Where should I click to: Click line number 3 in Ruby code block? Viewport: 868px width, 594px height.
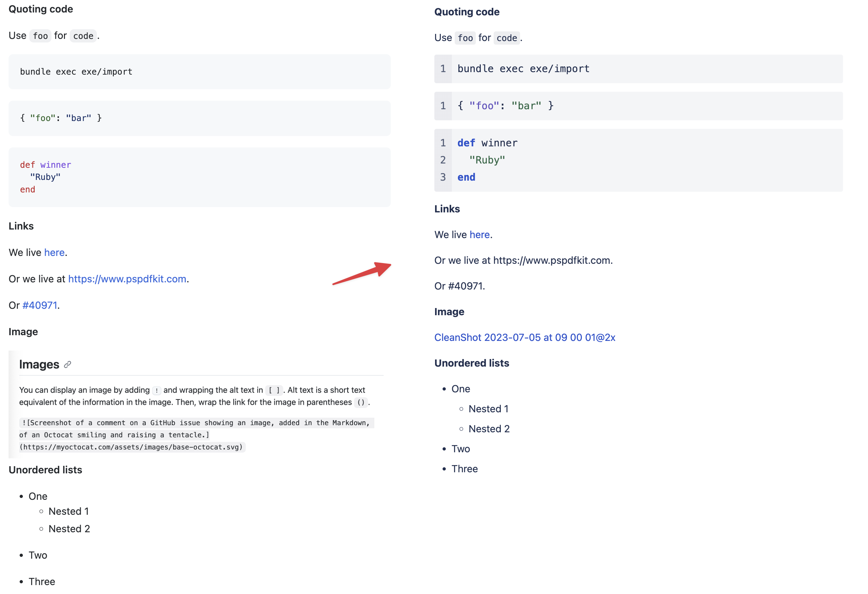point(443,177)
